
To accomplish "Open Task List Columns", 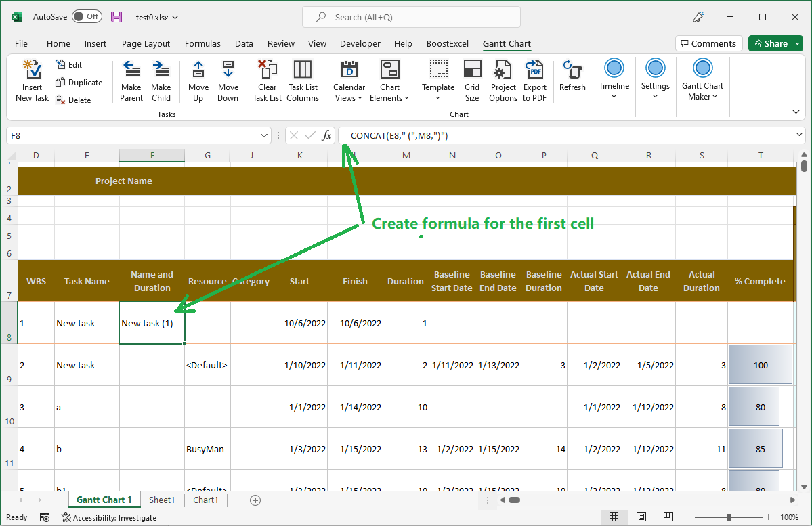I will point(303,80).
